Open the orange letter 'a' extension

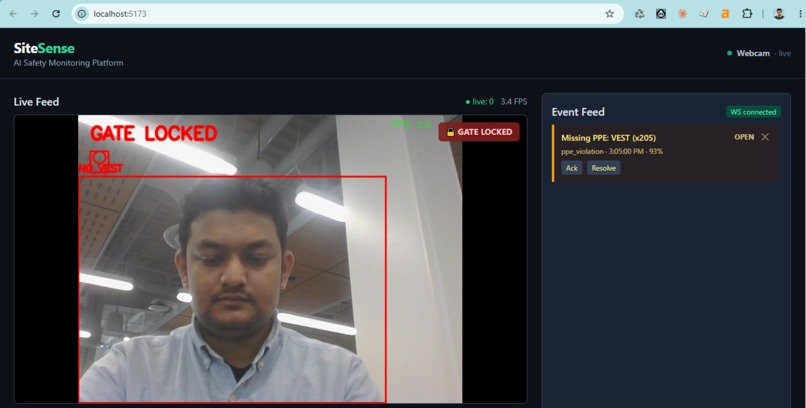click(725, 14)
